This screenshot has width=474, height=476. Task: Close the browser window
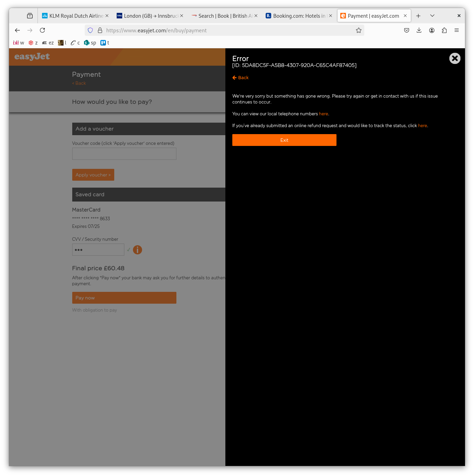click(459, 16)
